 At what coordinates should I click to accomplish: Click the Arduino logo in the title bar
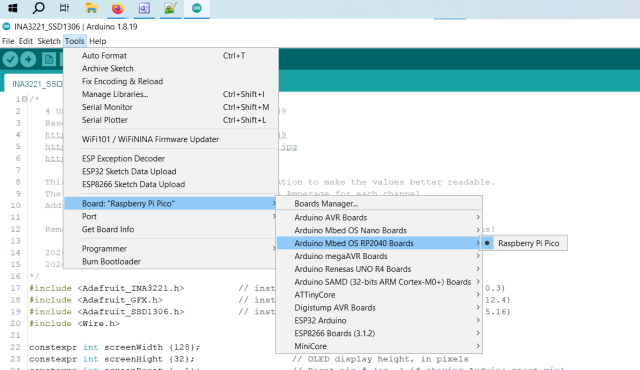6,27
